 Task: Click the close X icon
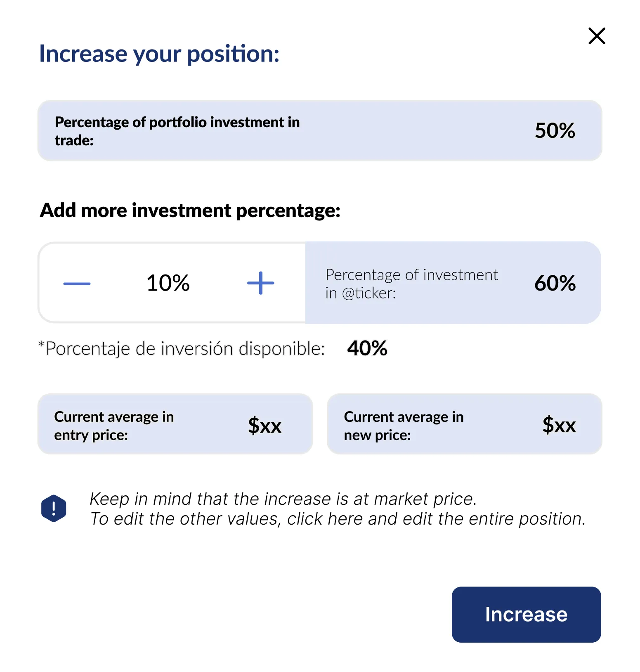point(596,36)
